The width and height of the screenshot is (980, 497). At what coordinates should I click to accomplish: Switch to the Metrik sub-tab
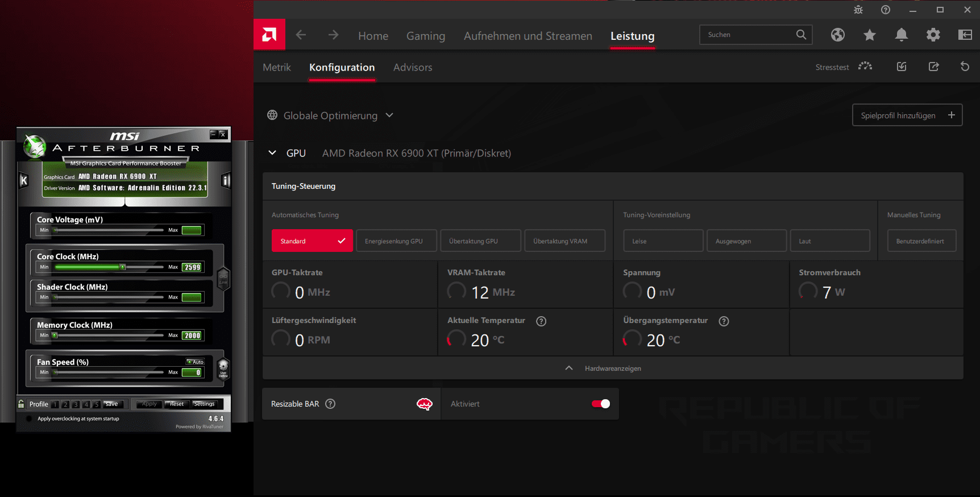coord(277,67)
